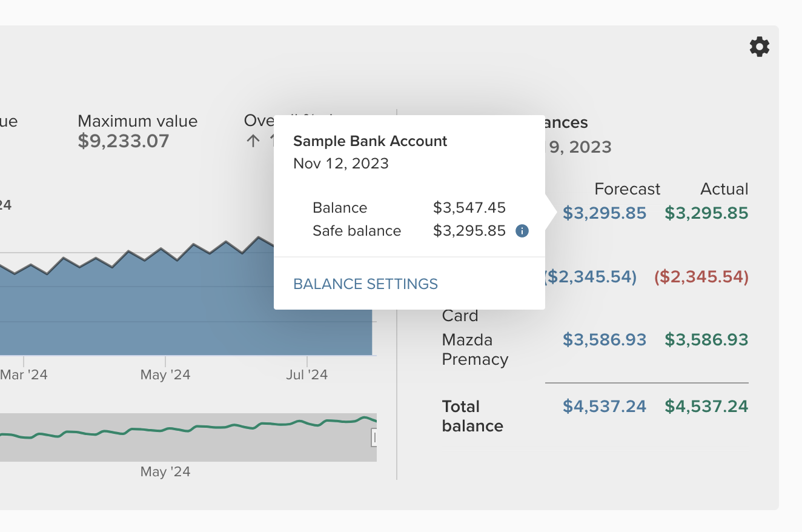
Task: Click Mazda Premacy forecast $3,586.93
Action: click(605, 339)
